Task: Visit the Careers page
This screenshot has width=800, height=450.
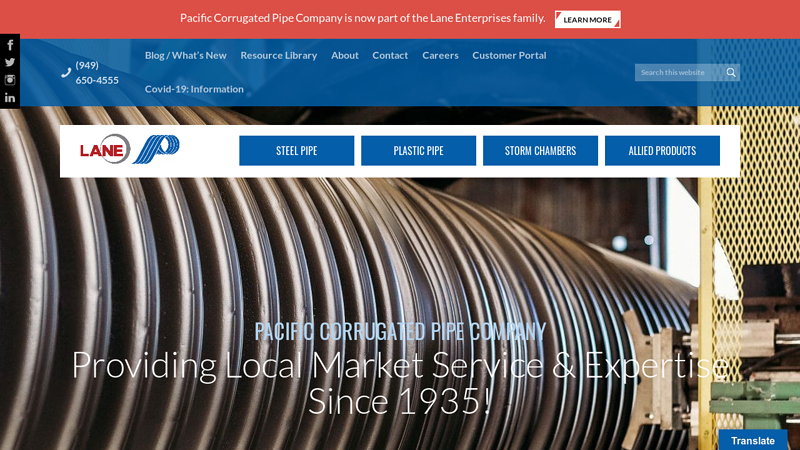Action: (440, 55)
